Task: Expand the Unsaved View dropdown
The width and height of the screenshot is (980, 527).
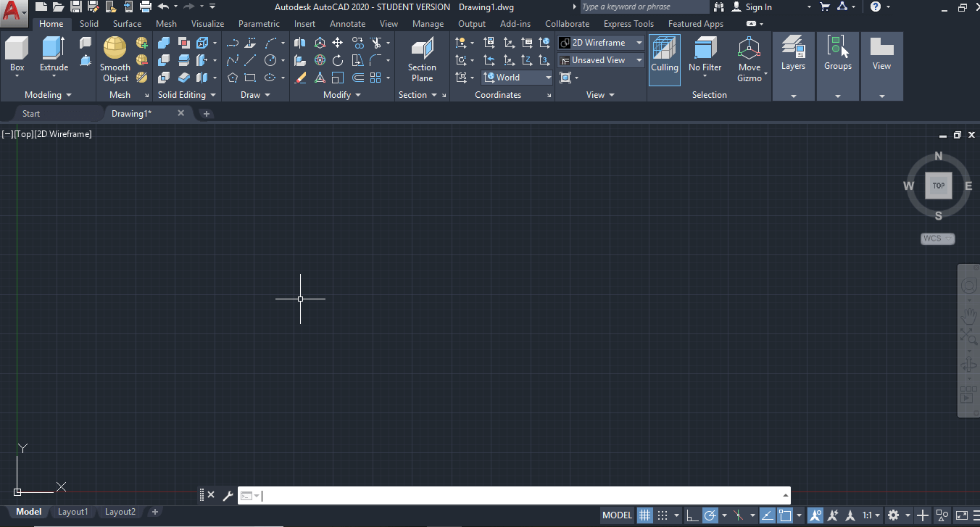Action: pos(601,60)
